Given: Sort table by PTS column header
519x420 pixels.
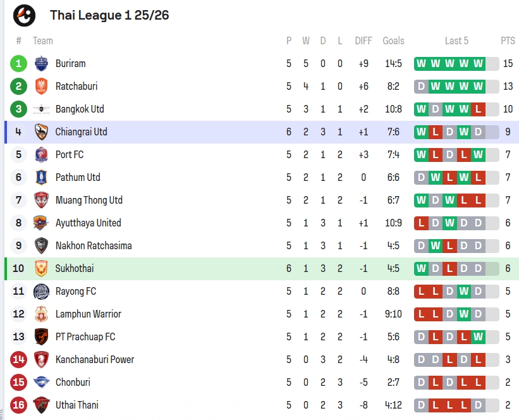Looking at the screenshot, I should [x=508, y=40].
